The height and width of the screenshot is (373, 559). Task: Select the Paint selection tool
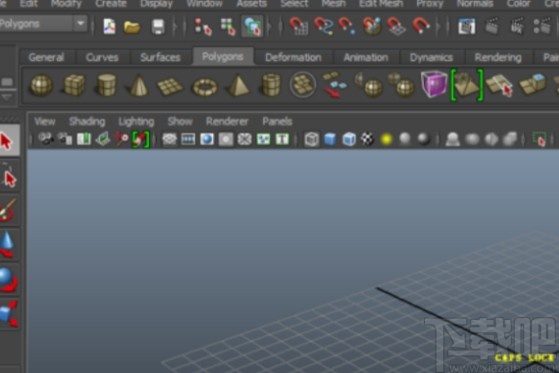[x=8, y=210]
